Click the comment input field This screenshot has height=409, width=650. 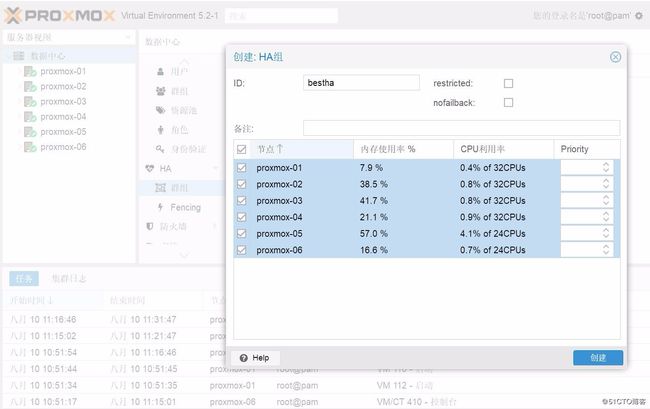[x=461, y=128]
